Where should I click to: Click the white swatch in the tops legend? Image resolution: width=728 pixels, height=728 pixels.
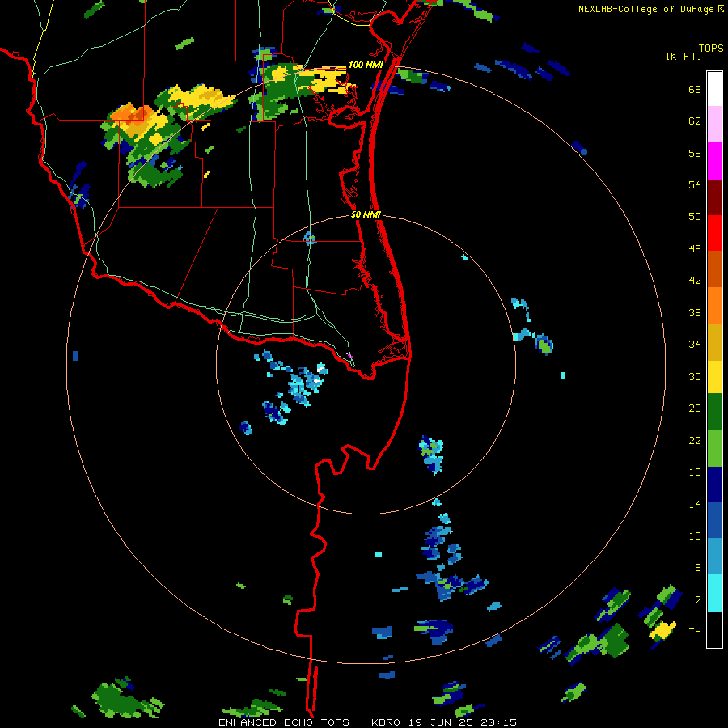click(x=714, y=89)
